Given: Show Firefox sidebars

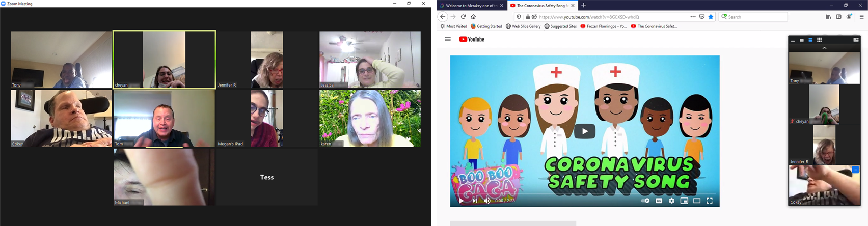Looking at the screenshot, I should pos(838,17).
